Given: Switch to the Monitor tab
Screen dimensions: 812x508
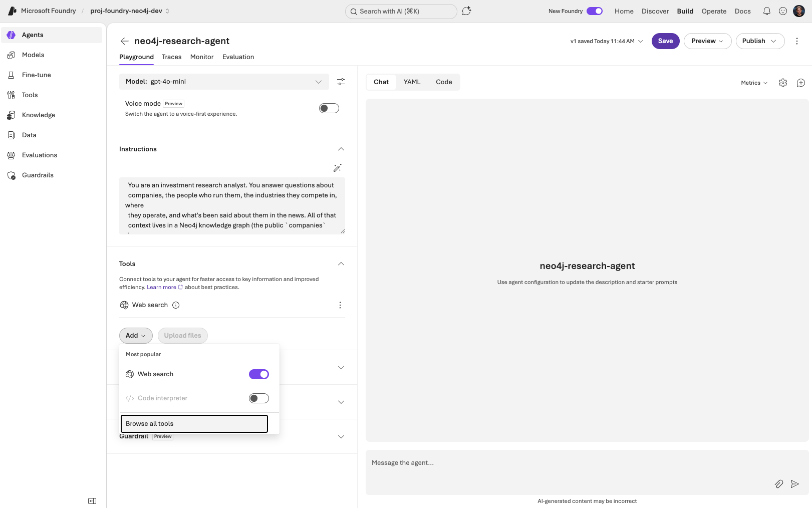Looking at the screenshot, I should pos(202,57).
